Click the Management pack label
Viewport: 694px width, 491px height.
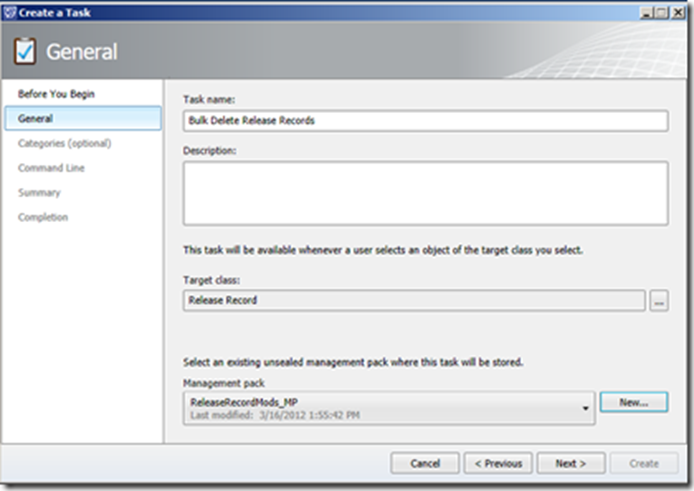224,383
